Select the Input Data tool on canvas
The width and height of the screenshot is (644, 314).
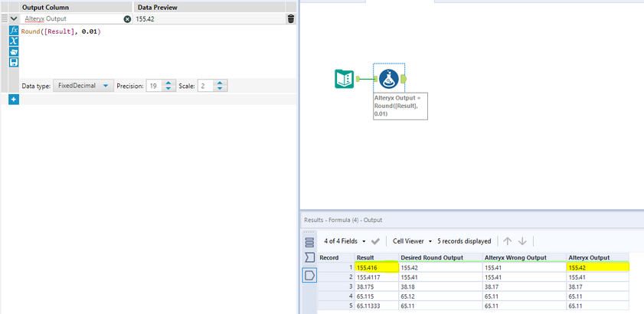(344, 79)
